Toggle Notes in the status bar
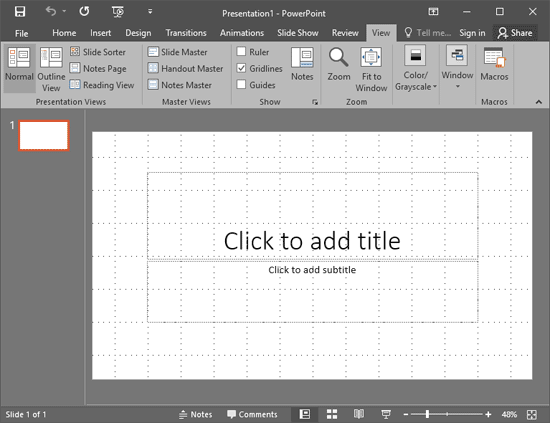Screen dimensions: 550x423 (195, 415)
